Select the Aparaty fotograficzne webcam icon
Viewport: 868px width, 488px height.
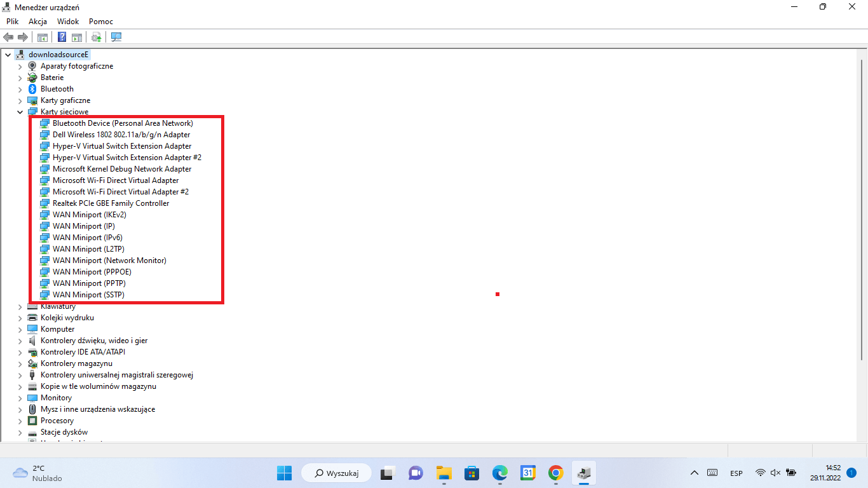tap(33, 66)
